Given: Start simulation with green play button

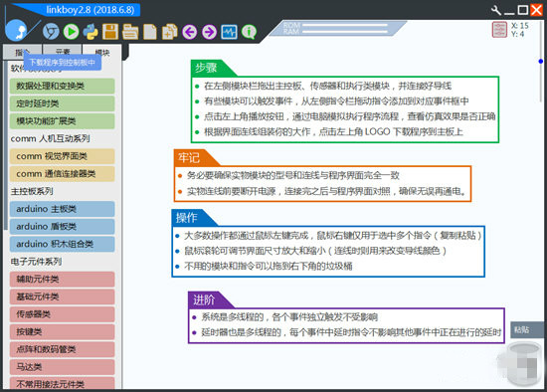Looking at the screenshot, I should (x=71, y=32).
